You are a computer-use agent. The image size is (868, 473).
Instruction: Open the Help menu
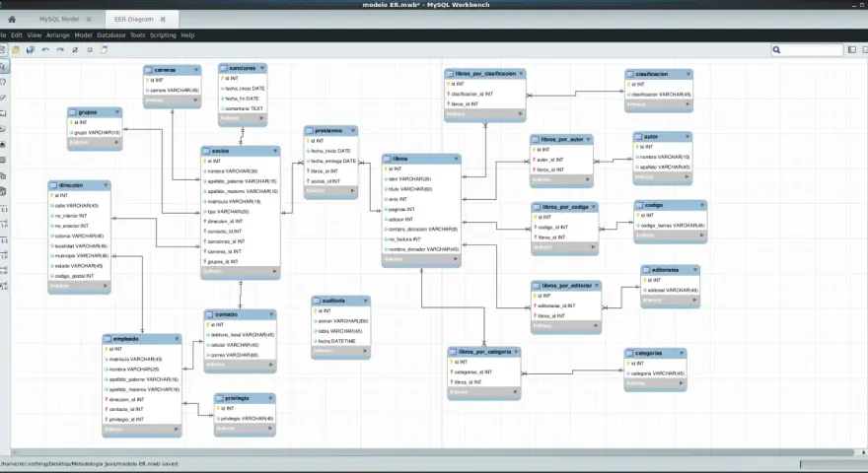(x=187, y=35)
